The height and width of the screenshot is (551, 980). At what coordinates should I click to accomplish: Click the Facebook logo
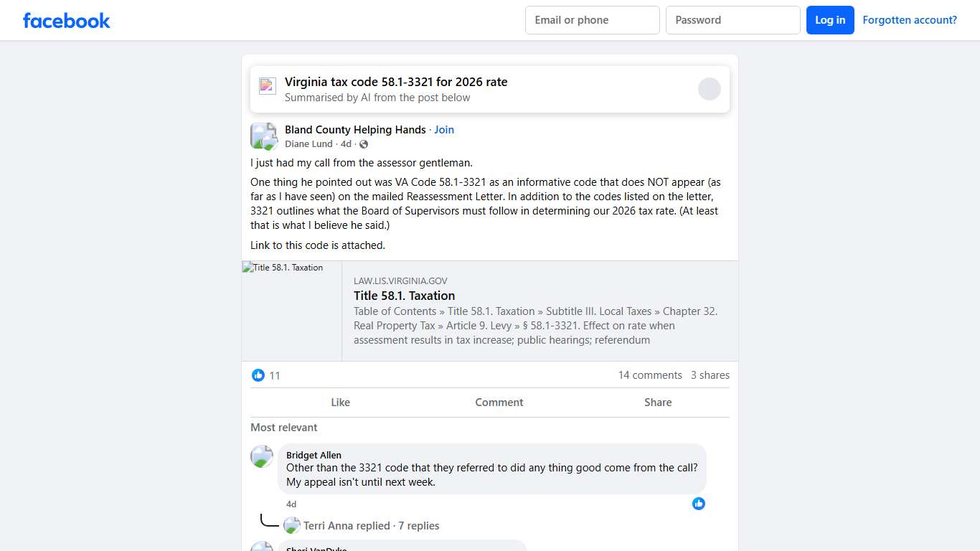coord(67,20)
